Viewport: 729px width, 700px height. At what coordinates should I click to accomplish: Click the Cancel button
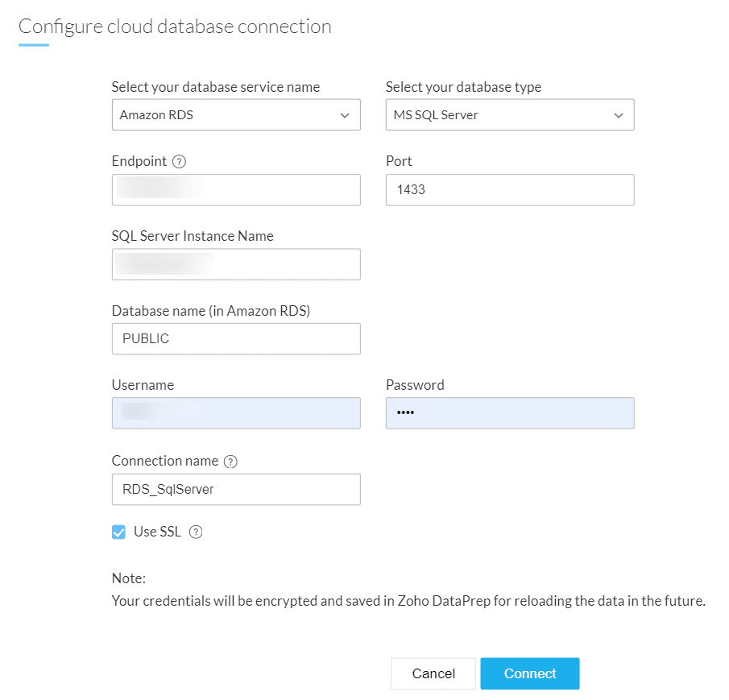click(433, 673)
